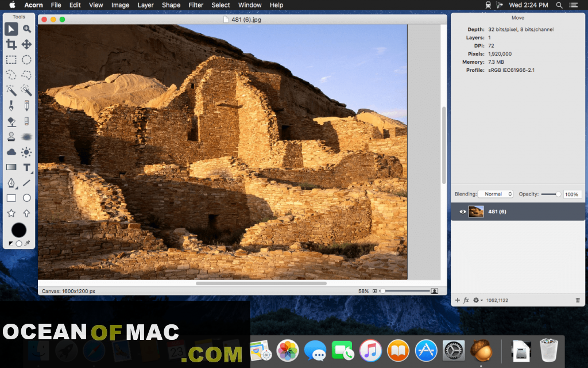Select the Freehand Lasso selection tool
588x368 pixels.
11,75
